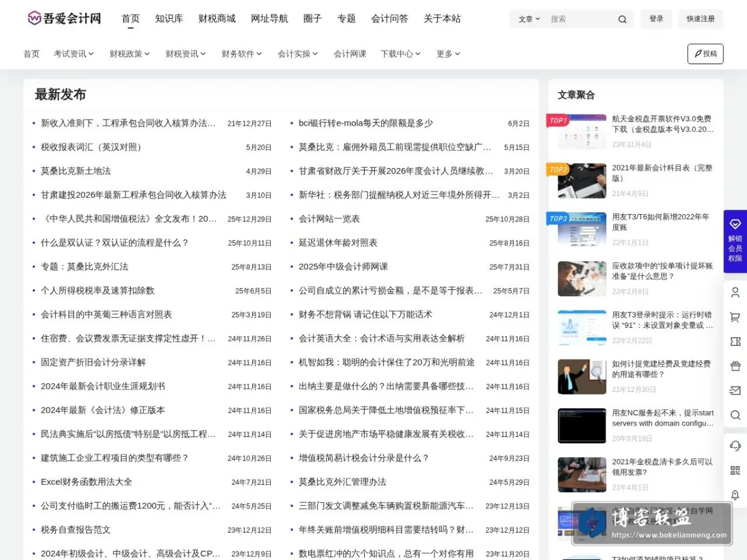Open 专题 in the top navigation
The image size is (747, 560).
[x=347, y=19]
